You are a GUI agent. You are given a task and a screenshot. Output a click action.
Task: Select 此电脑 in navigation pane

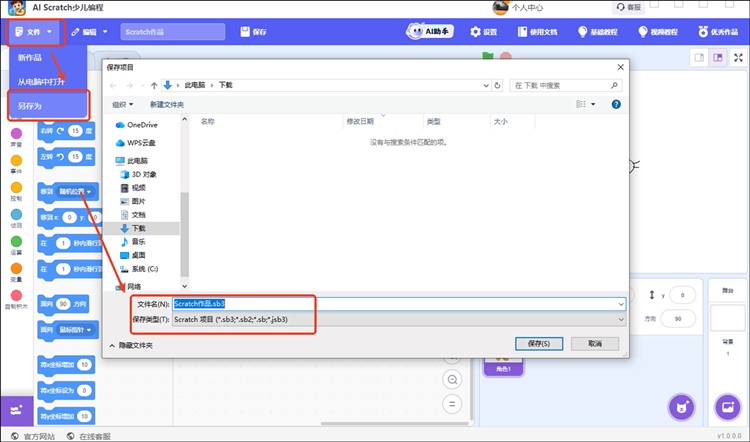click(132, 161)
